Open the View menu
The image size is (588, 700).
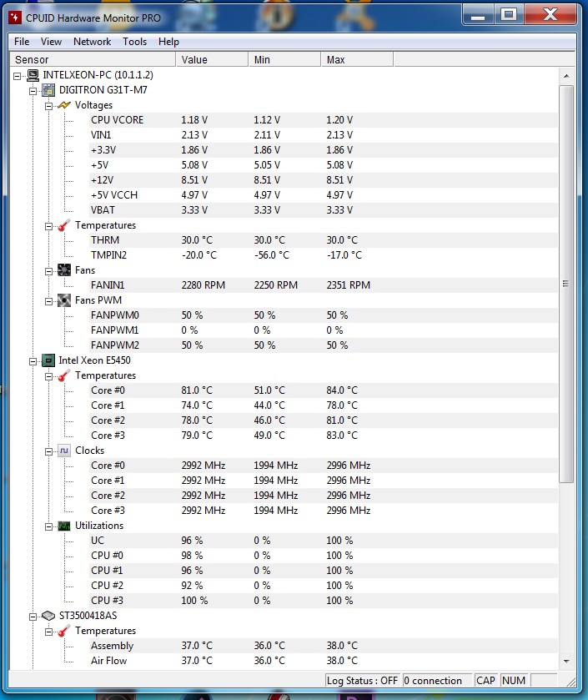click(x=52, y=42)
